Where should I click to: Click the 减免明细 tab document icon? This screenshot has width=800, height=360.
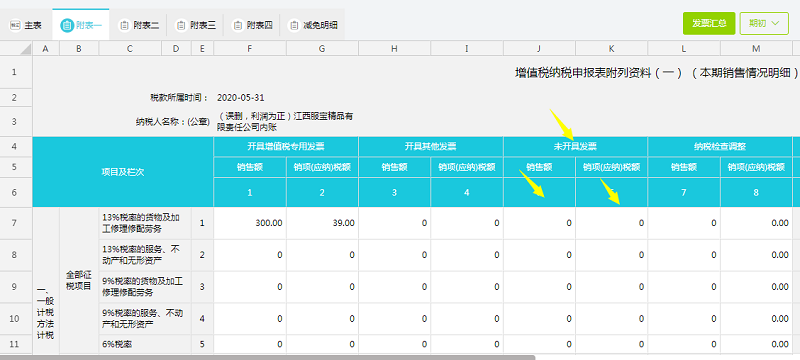293,25
